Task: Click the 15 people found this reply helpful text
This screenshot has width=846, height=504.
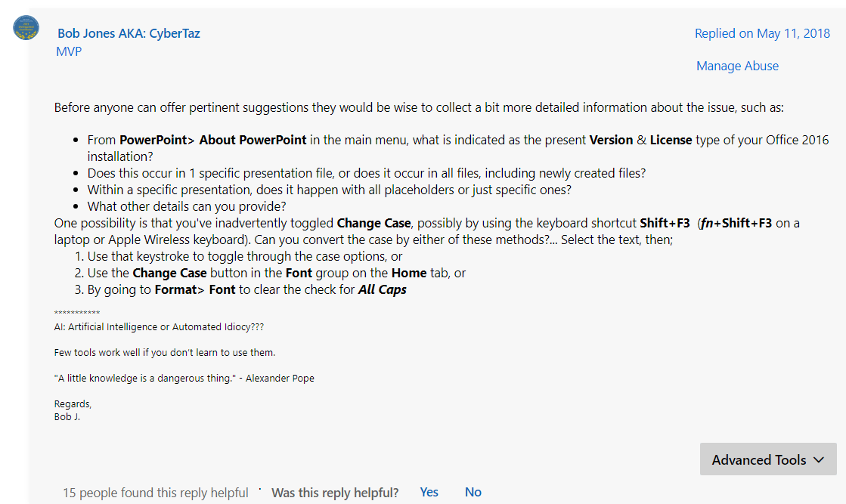Action: tap(156, 493)
